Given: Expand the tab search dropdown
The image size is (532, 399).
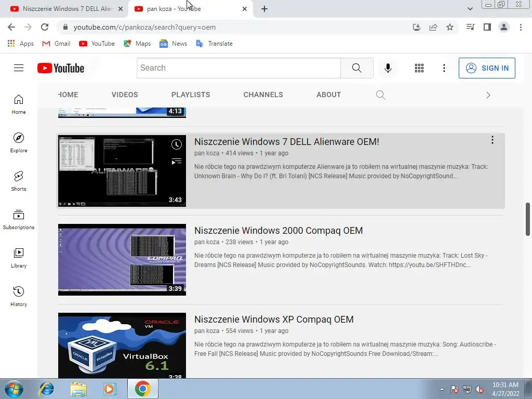Looking at the screenshot, I should 470,9.
